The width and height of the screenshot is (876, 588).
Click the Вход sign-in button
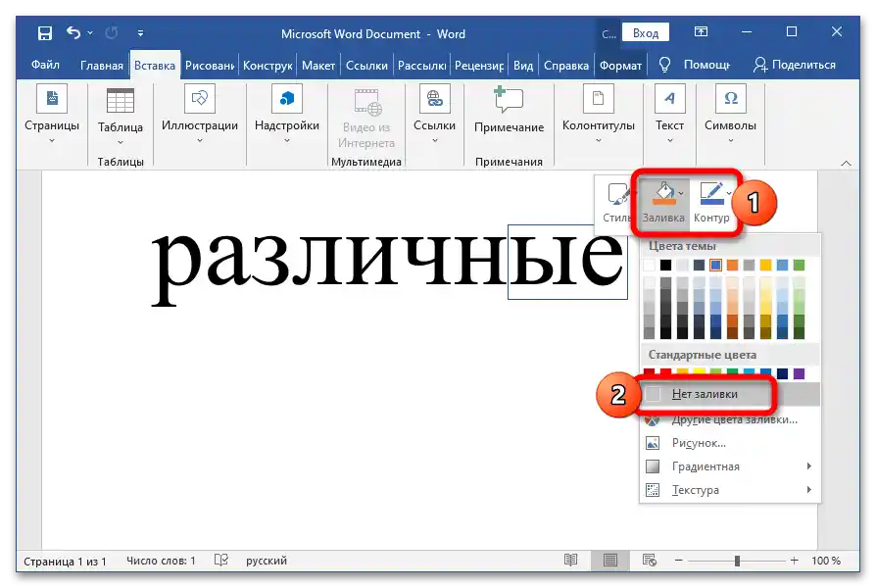click(646, 33)
